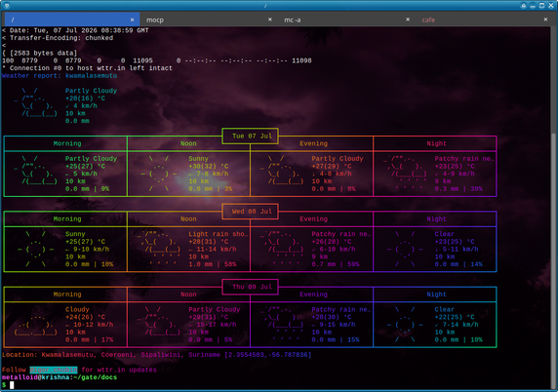Close the mc -a tab
The width and height of the screenshot is (558, 392).
pos(408,20)
